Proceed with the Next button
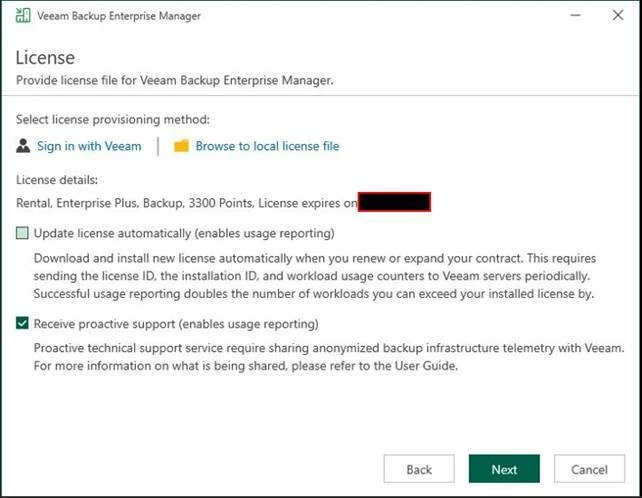Image resolution: width=642 pixels, height=498 pixels. [504, 469]
